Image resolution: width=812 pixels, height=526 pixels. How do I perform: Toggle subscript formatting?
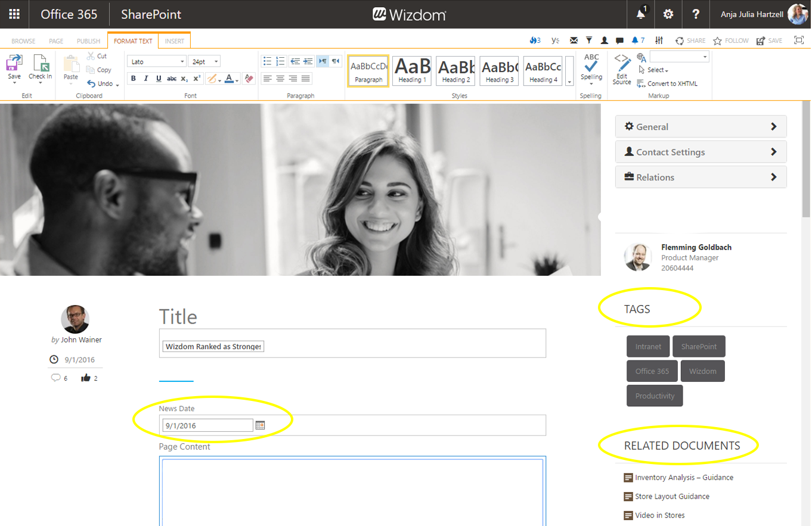tap(185, 79)
